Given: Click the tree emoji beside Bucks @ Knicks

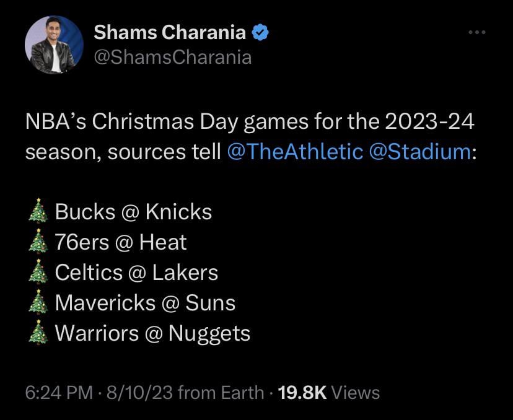Looking at the screenshot, I should click(x=38, y=212).
